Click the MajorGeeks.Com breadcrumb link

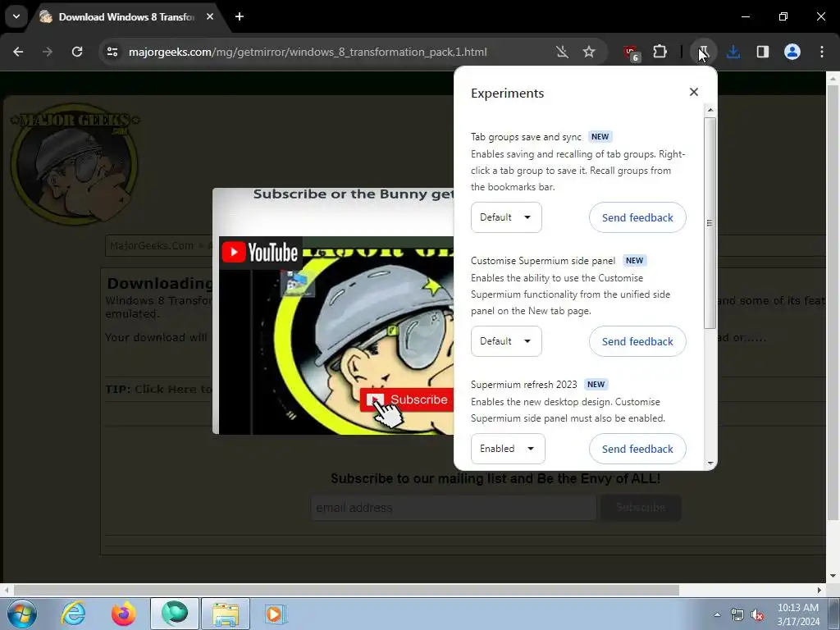[152, 246]
